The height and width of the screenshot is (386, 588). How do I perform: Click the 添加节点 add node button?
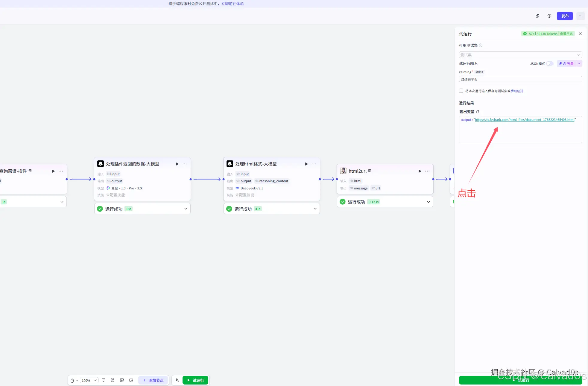click(153, 380)
